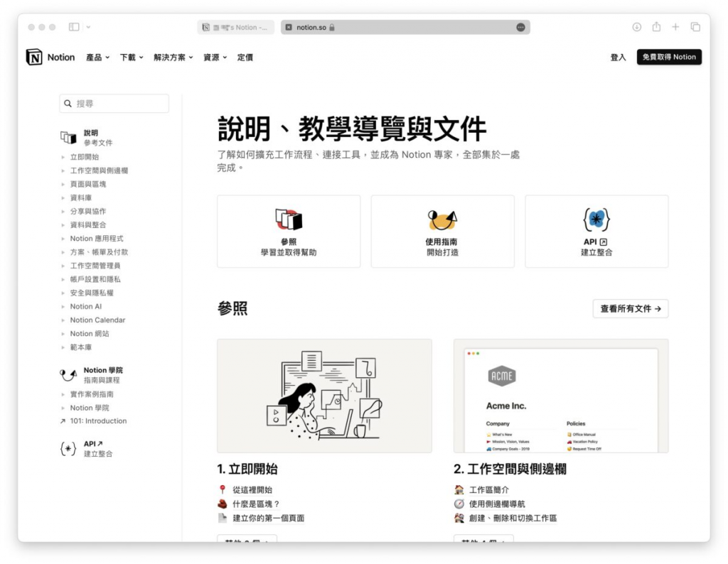Click the icon beside 創建、刪除和切換工作區

[x=459, y=518]
